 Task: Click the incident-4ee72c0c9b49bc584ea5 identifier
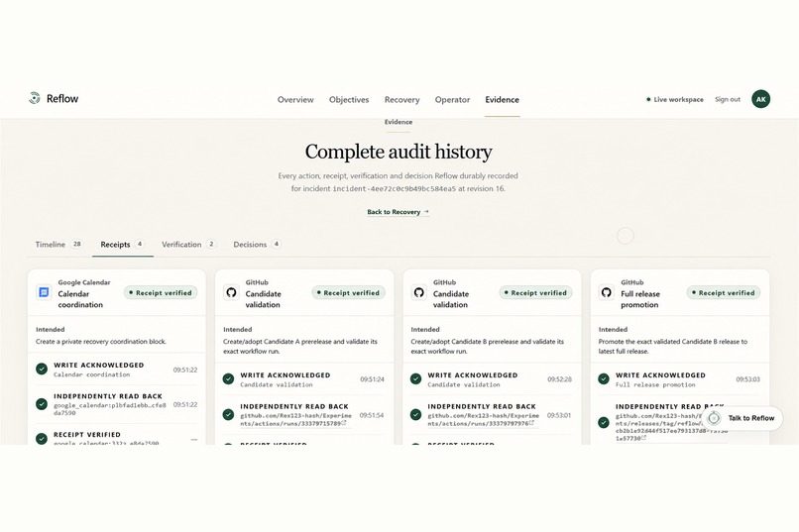point(395,188)
